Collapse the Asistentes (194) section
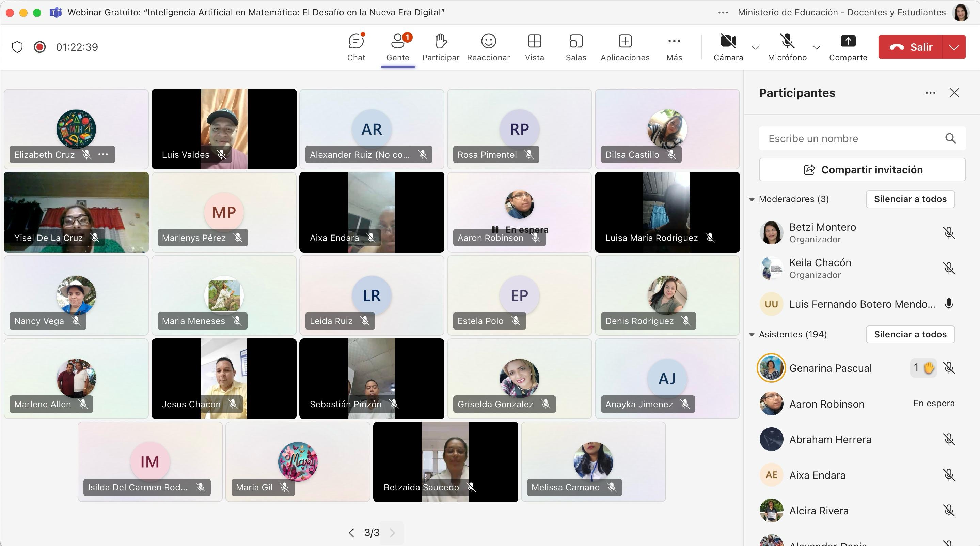The height and width of the screenshot is (546, 980). 752,334
